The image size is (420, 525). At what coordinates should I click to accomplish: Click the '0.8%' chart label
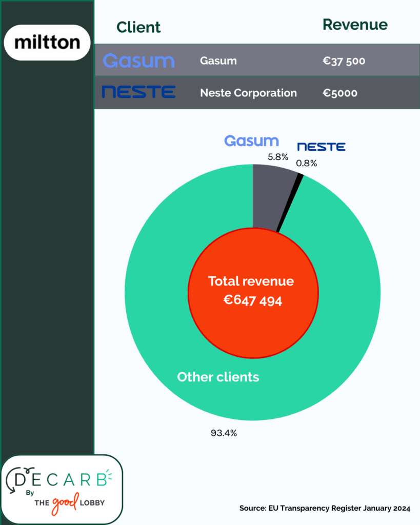coord(307,163)
